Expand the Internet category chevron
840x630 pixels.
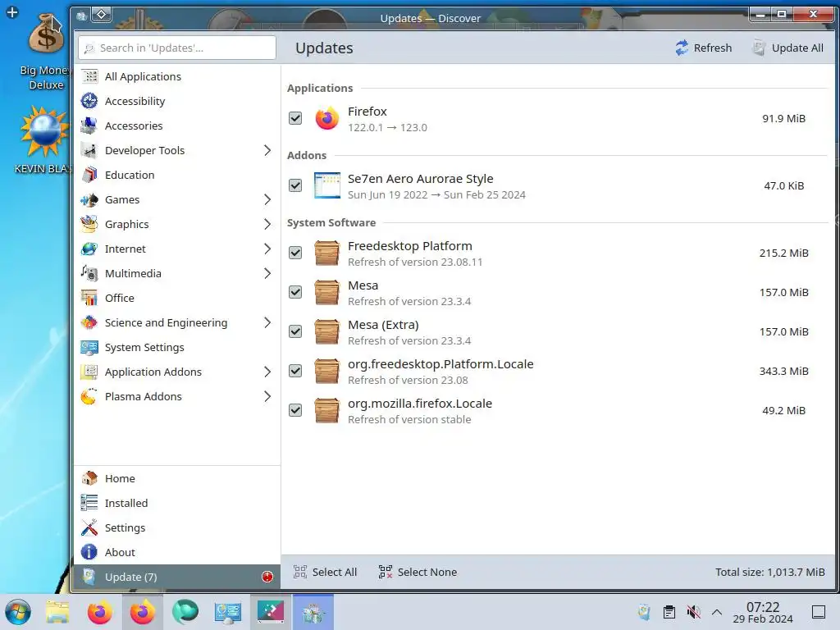click(267, 249)
